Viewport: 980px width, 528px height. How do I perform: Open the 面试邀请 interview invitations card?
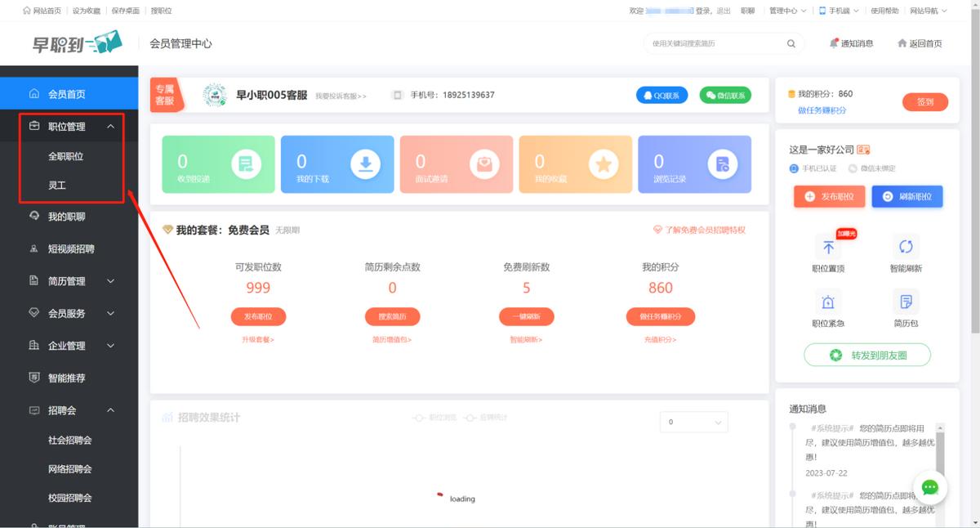(485, 163)
